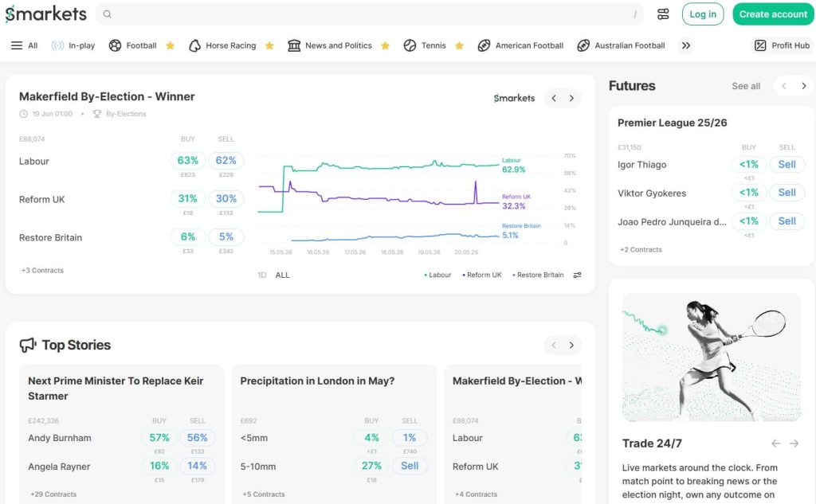816x504 pixels.
Task: Expand +29 Contracts in Prime Minister card
Action: point(53,494)
